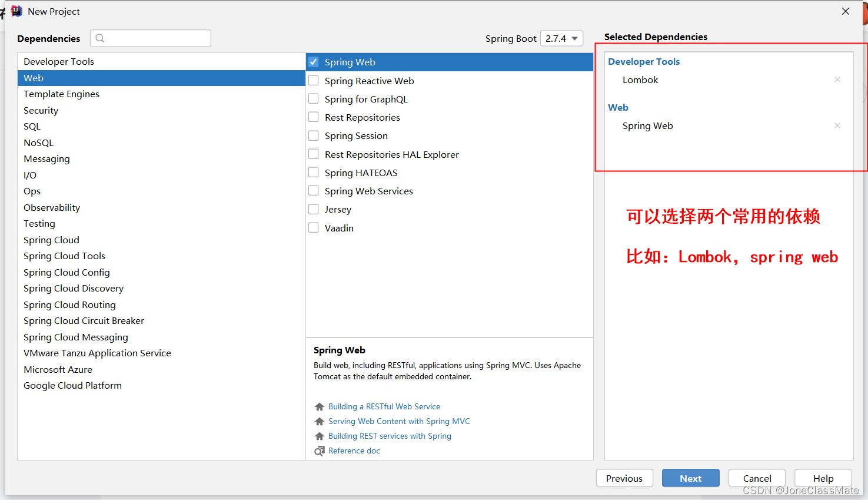Focus the Dependencies search field

(151, 38)
